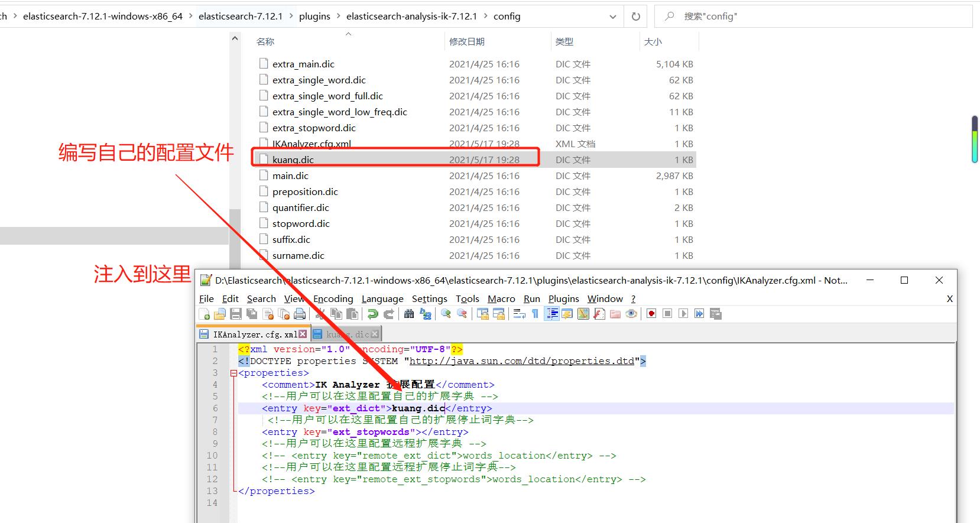Create a new file in Notepad++

pos(204,314)
